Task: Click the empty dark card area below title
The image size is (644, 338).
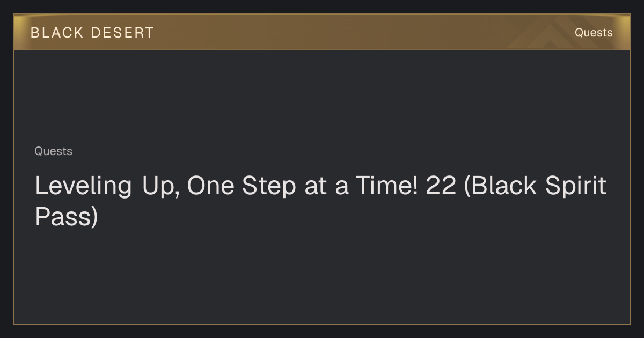Action: [x=322, y=276]
